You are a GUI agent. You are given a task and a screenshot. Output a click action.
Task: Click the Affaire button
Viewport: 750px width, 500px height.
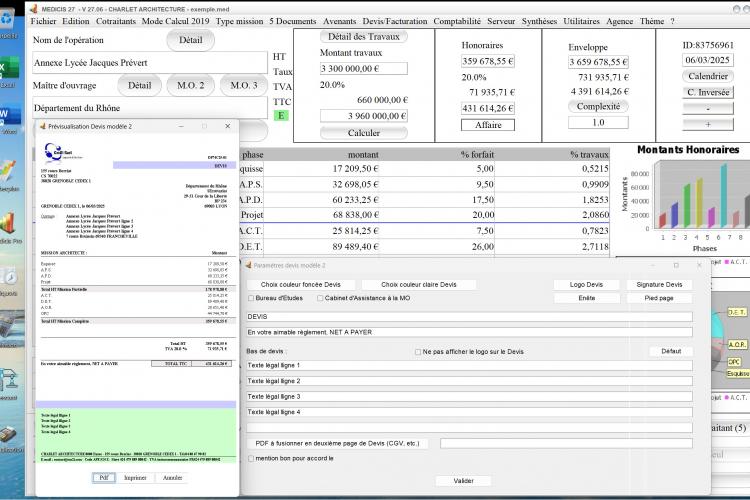(x=488, y=125)
